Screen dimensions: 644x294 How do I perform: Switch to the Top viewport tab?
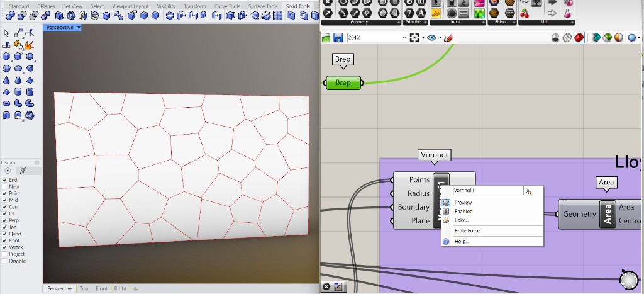click(84, 289)
